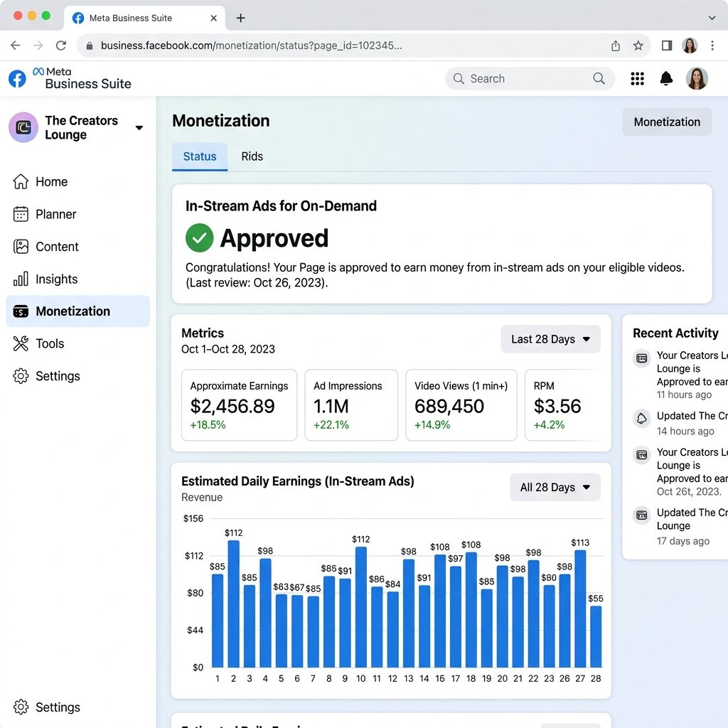Click the green Approved checkmark icon
This screenshot has width=728, height=728.
click(x=199, y=237)
